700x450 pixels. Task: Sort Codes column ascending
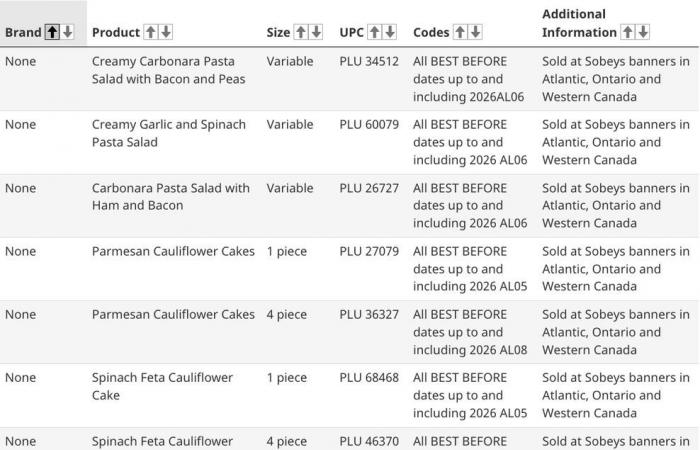pos(460,32)
